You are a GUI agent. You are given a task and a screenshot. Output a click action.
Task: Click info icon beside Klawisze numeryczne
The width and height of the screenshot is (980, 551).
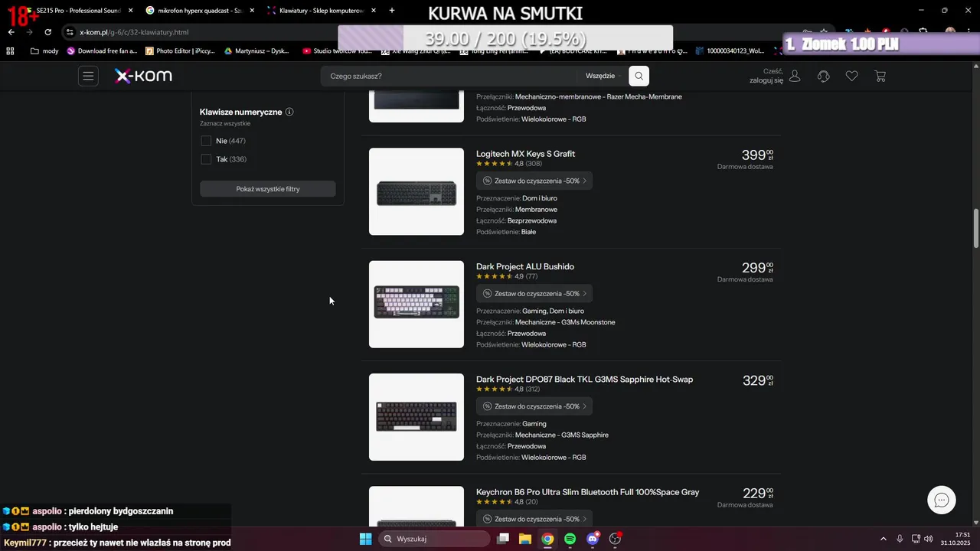[x=289, y=112]
